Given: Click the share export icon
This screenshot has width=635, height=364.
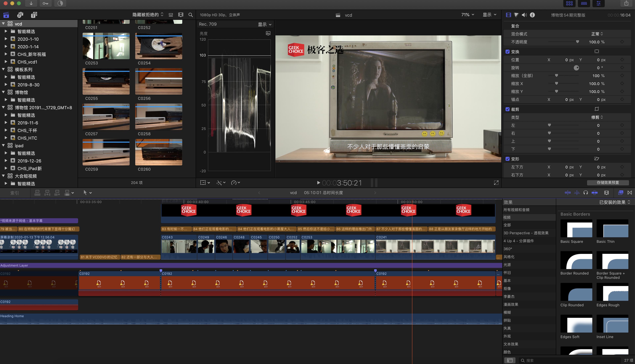Looking at the screenshot, I should (626, 3).
